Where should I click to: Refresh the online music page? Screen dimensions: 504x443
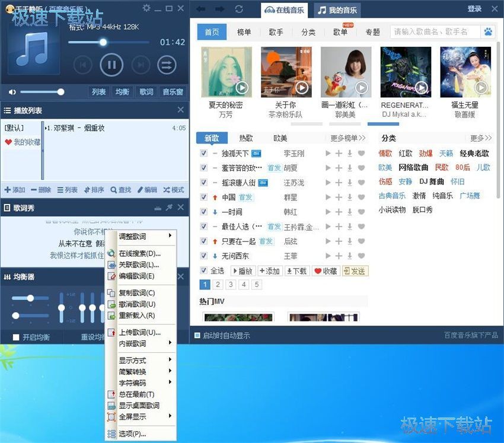click(x=239, y=9)
